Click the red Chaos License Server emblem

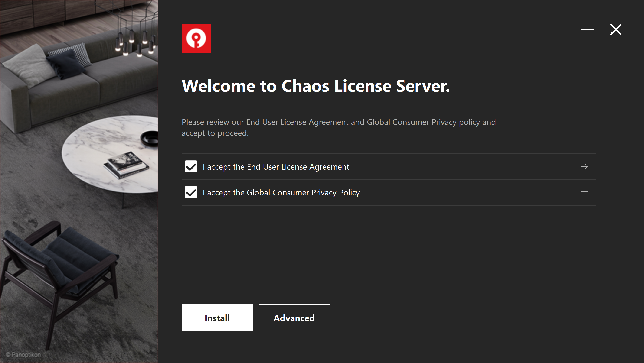click(x=196, y=38)
